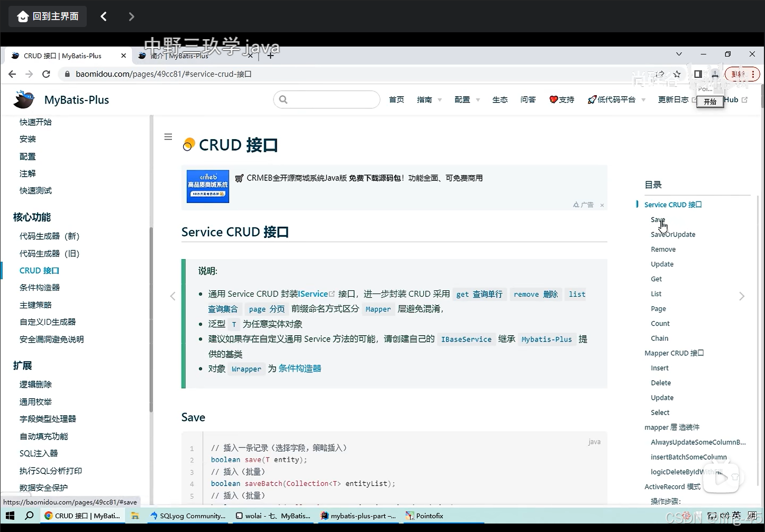Jump to Page in the 目录
Viewport: 765px width, 532px height.
pos(658,308)
